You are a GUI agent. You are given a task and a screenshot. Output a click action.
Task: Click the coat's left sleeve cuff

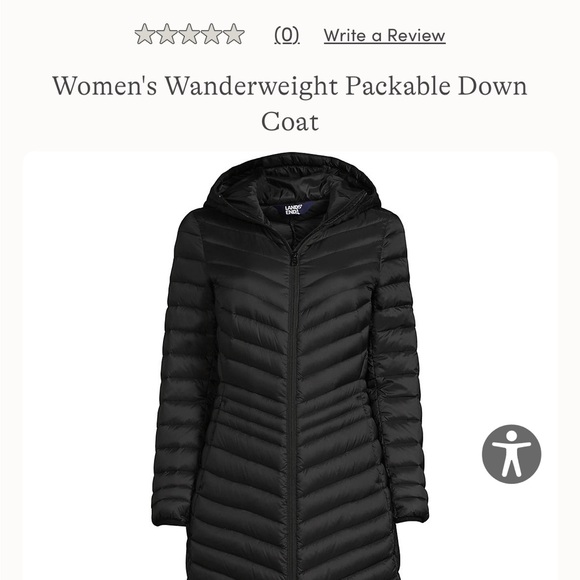pos(170,512)
